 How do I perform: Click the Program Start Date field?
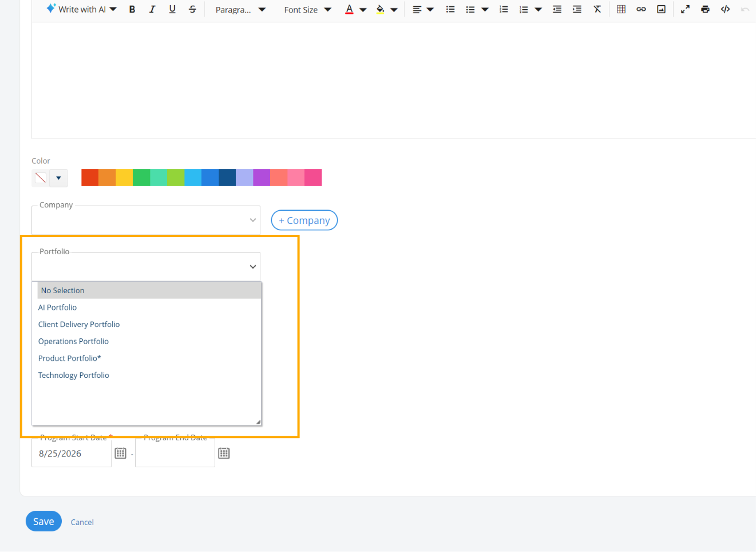point(72,454)
